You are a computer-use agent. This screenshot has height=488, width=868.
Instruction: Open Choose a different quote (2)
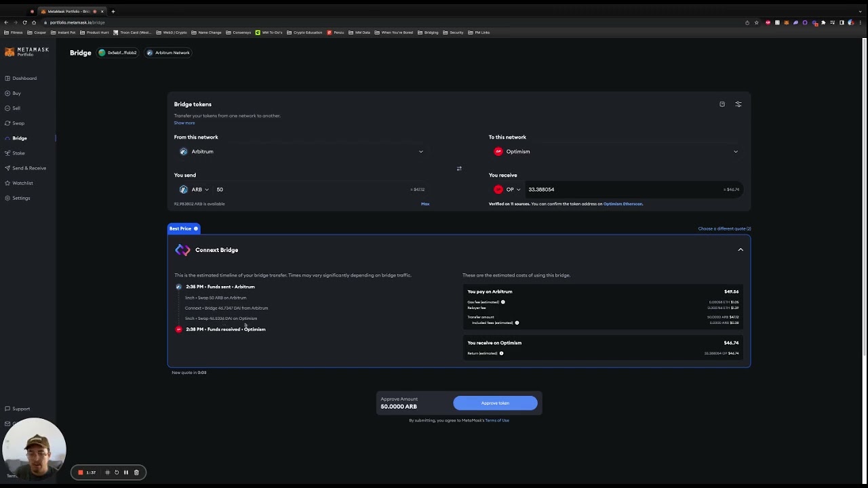(x=724, y=228)
